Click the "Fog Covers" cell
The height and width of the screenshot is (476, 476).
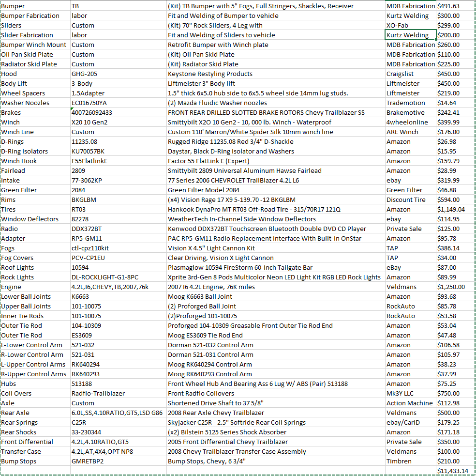coord(35,258)
